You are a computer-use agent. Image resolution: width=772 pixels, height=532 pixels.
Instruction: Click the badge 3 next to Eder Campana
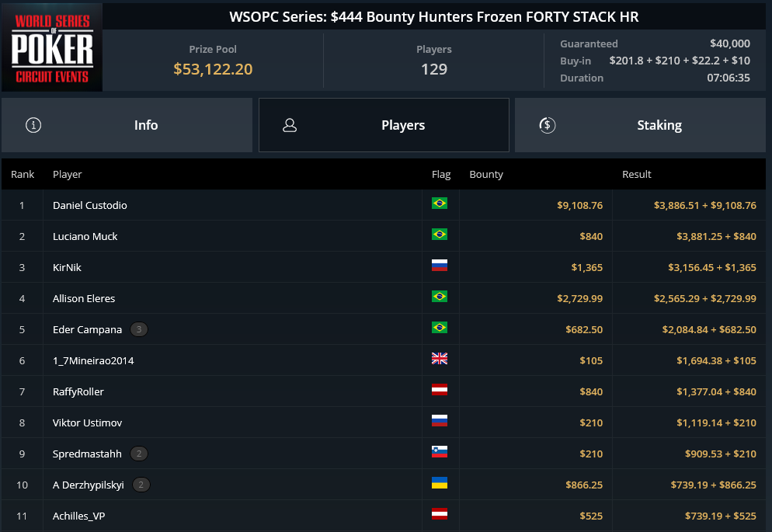(x=139, y=329)
